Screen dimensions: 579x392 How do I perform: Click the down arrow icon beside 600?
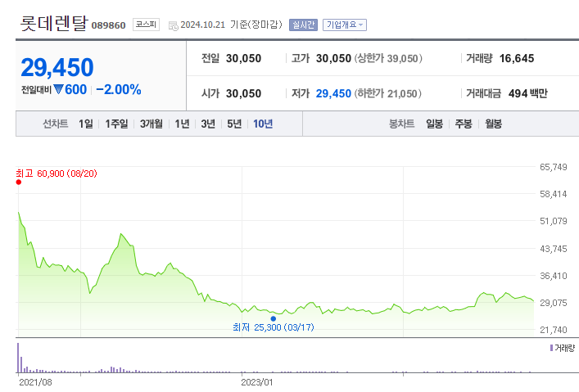click(x=58, y=89)
